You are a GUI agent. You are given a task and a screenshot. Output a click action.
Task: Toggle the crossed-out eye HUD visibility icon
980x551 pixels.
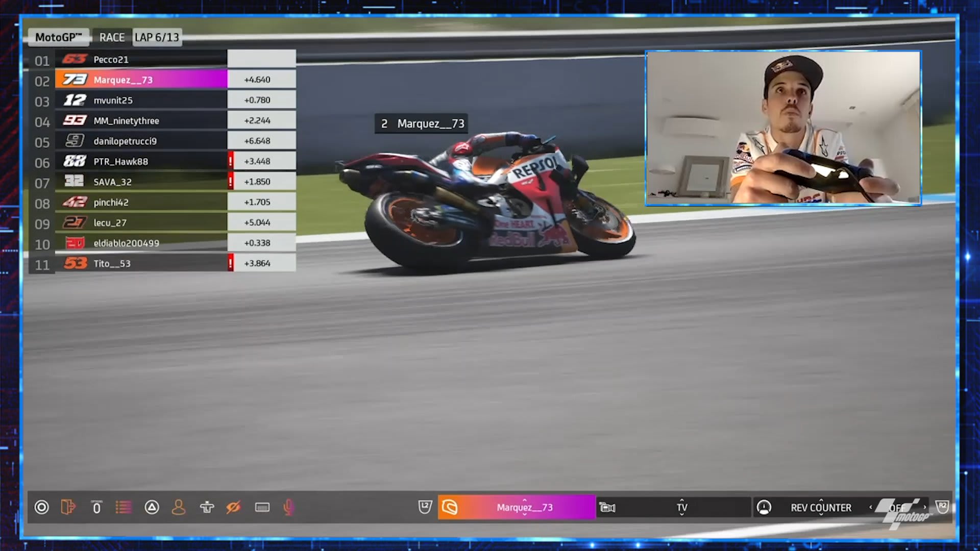[233, 507]
